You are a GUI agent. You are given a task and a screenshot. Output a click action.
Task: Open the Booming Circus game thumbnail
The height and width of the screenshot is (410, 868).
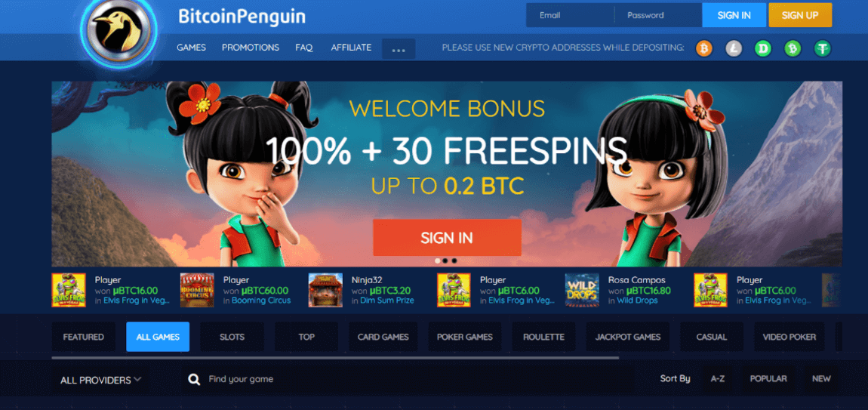coord(197,290)
